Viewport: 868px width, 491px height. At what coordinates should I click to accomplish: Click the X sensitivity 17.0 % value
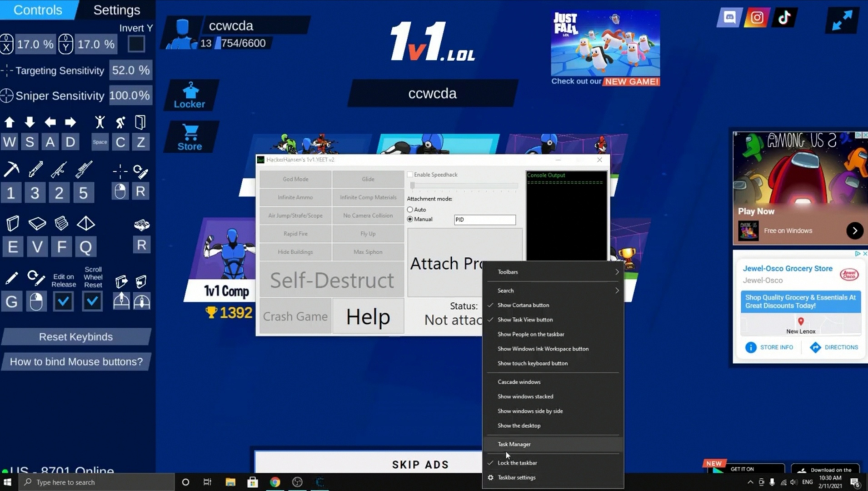(x=35, y=44)
